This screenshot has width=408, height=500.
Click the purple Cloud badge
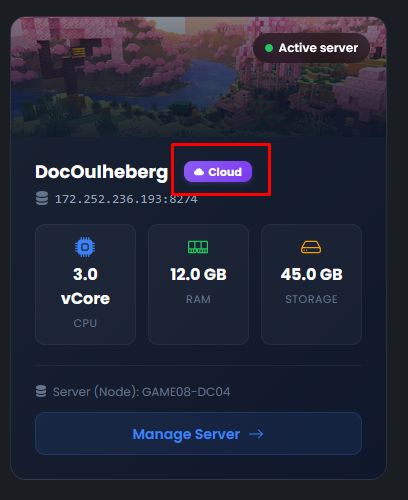(x=218, y=172)
